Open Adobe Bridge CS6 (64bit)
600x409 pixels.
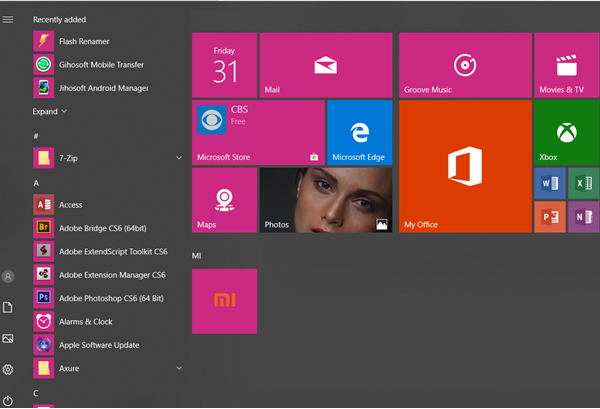pos(108,228)
